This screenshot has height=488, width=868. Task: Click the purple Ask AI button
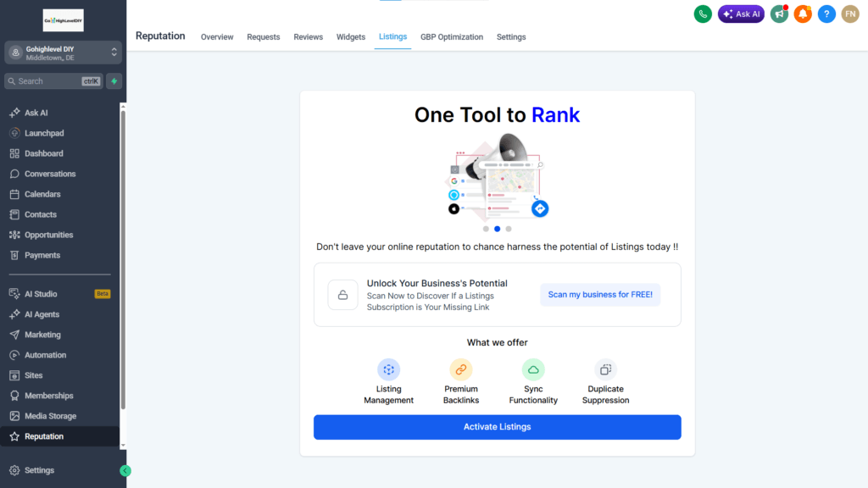click(741, 14)
